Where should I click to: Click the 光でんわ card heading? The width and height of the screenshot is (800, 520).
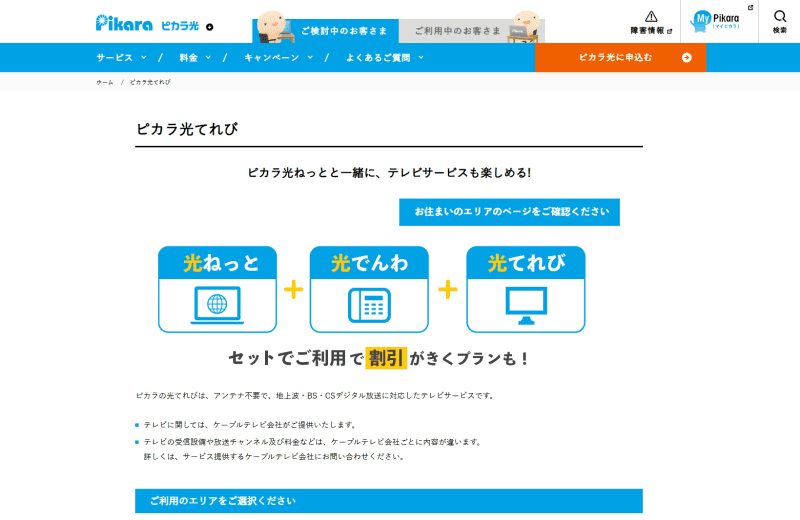pyautogui.click(x=369, y=263)
